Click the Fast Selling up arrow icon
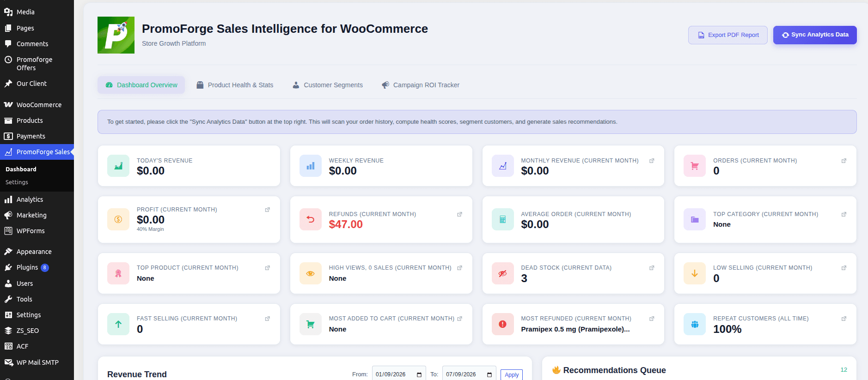The width and height of the screenshot is (868, 380). click(x=118, y=324)
